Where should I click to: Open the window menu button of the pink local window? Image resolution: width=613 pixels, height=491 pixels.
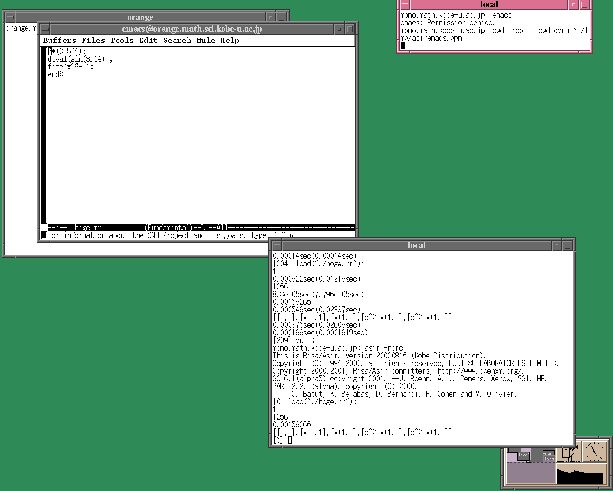click(x=405, y=4)
